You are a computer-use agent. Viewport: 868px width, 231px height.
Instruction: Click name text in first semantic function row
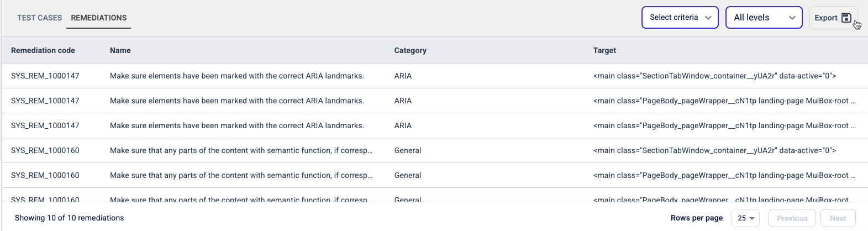pos(241,150)
